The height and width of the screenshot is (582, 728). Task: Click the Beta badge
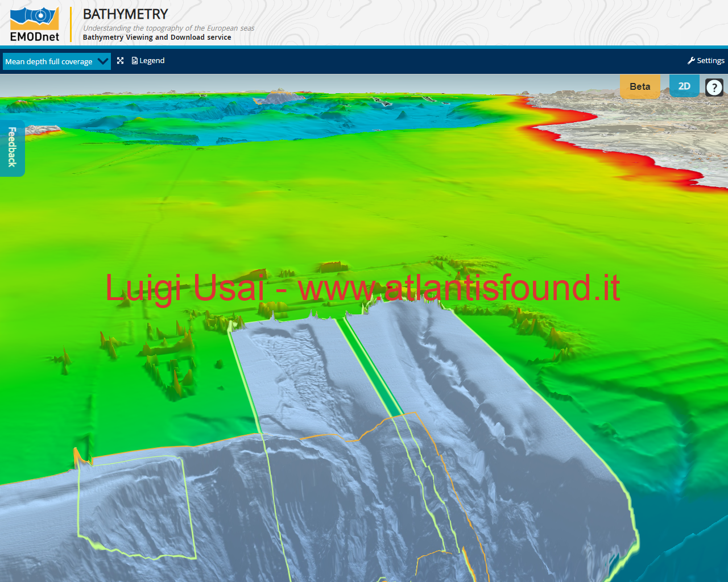point(640,86)
